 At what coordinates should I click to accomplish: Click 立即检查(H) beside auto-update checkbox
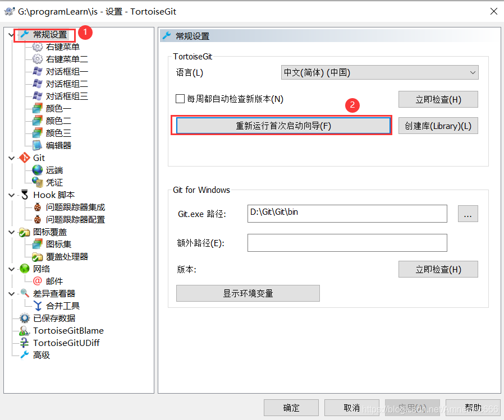[x=438, y=99]
